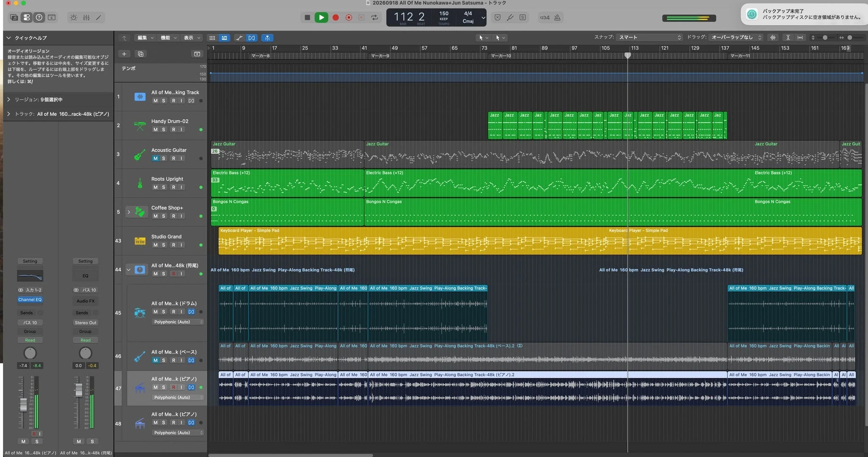Open the スナップ スマート dropdown

(649, 37)
